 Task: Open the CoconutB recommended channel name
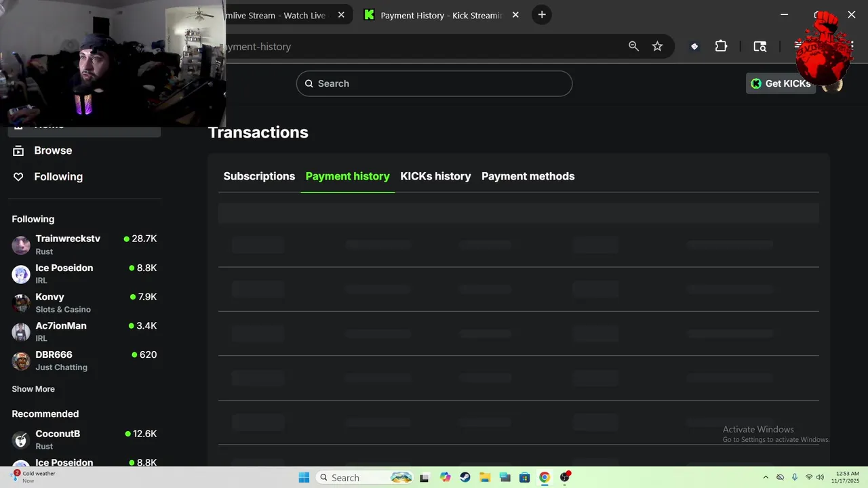(58, 434)
